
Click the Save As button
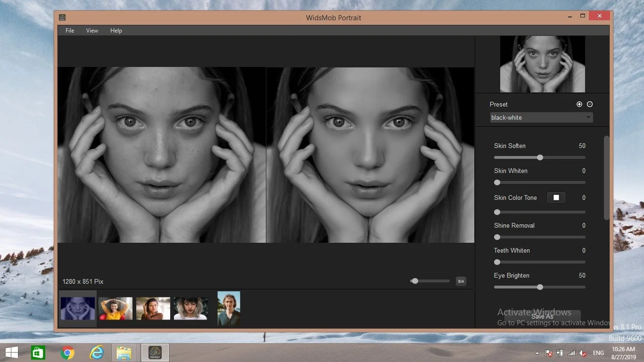point(542,316)
